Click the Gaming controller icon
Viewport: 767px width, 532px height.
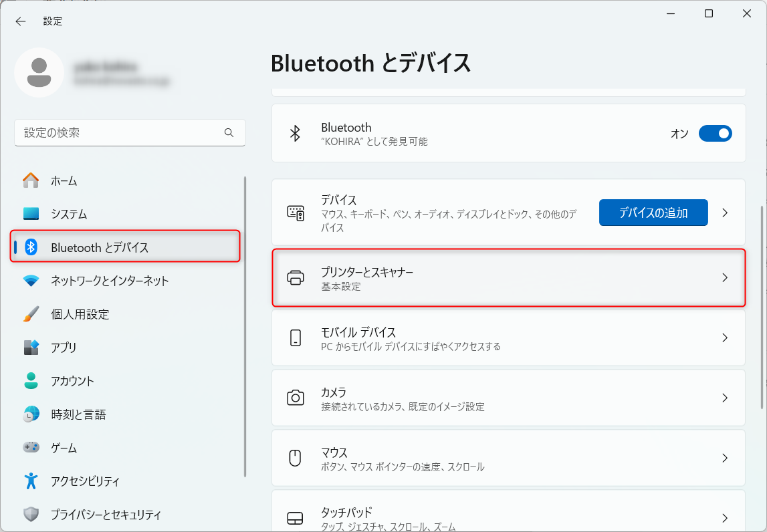pyautogui.click(x=31, y=448)
